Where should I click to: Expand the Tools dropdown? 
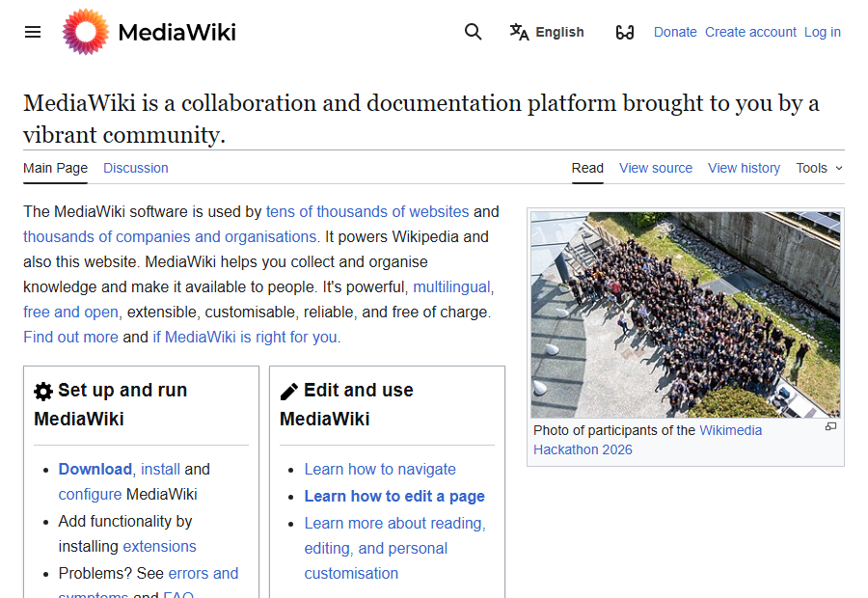[819, 168]
